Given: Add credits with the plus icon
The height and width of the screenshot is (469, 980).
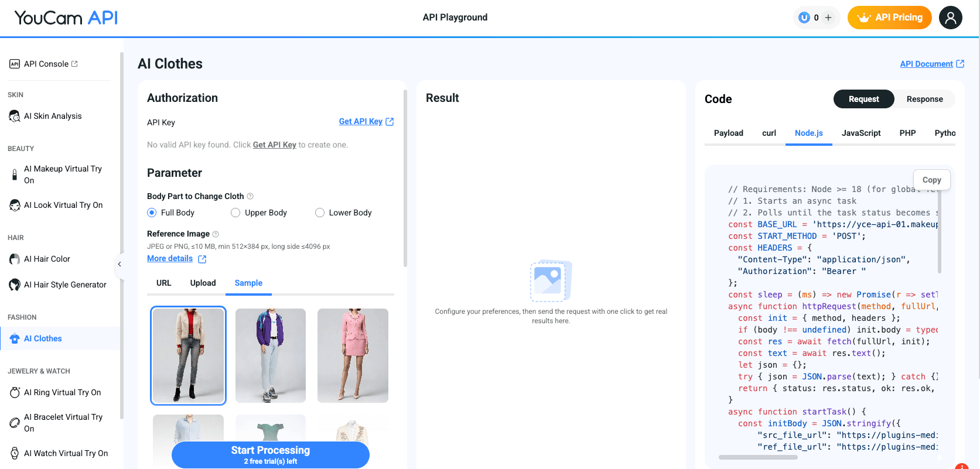Looking at the screenshot, I should pos(828,18).
